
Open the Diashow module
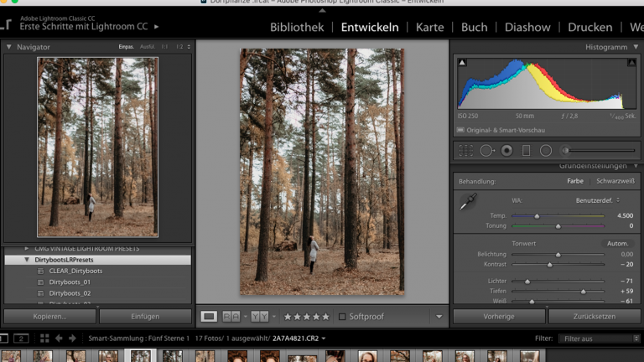click(x=527, y=27)
